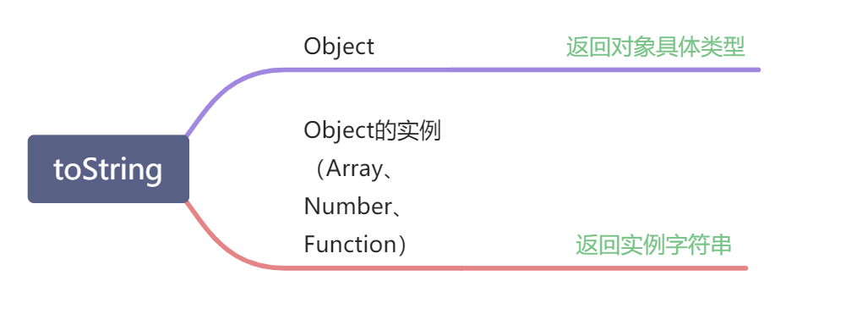Image resolution: width=868 pixels, height=325 pixels.
Task: Click the Object branch topic
Action: click(339, 47)
